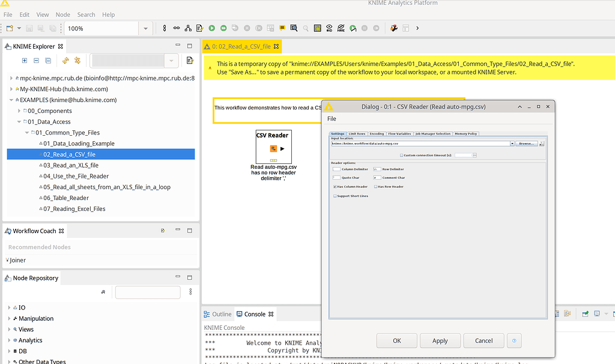The height and width of the screenshot is (364, 615).
Task: Open Node Repository options menu
Action: coord(191,292)
